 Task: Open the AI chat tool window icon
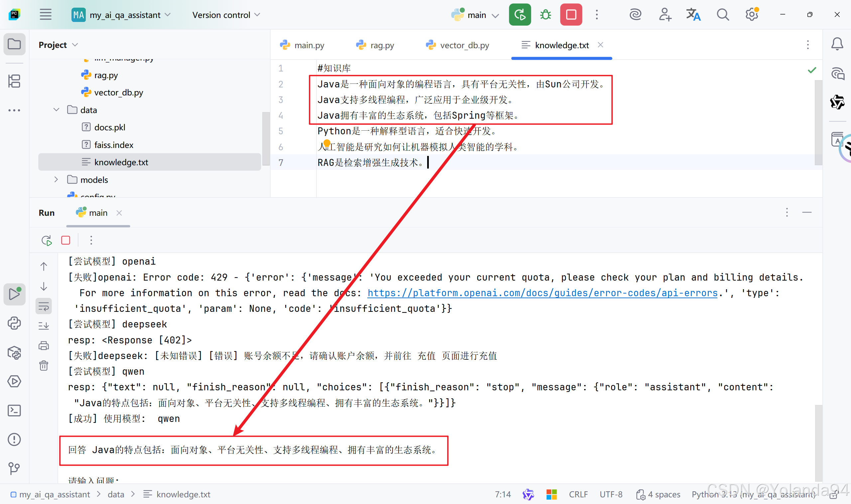pyautogui.click(x=837, y=74)
